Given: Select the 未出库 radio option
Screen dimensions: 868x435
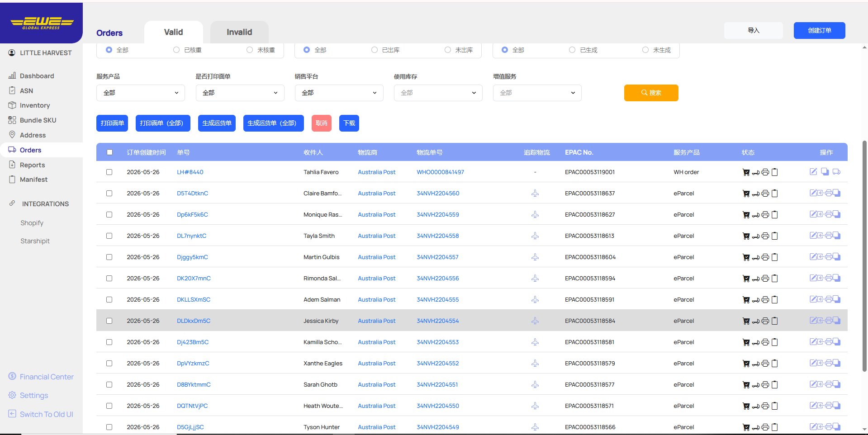Looking at the screenshot, I should point(448,50).
